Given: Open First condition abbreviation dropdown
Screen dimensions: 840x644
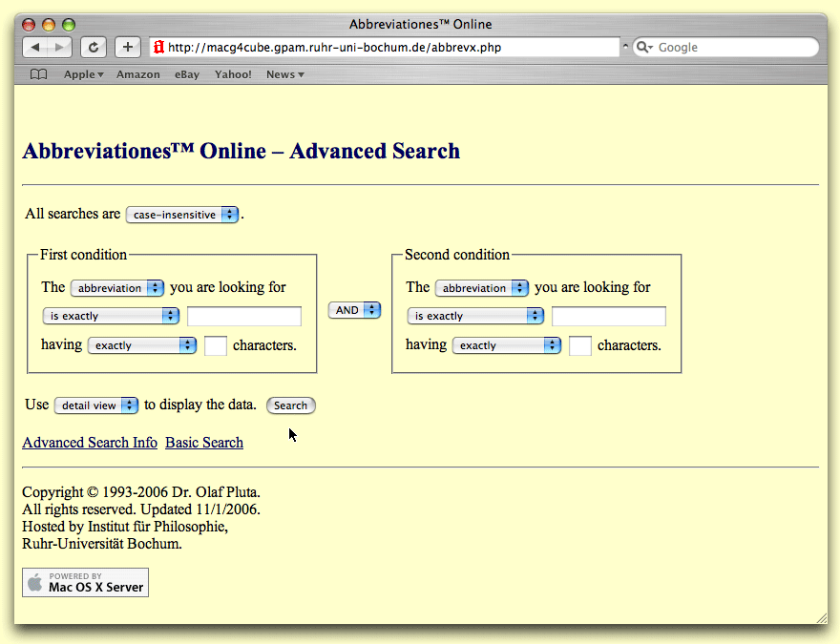Looking at the screenshot, I should tap(117, 287).
